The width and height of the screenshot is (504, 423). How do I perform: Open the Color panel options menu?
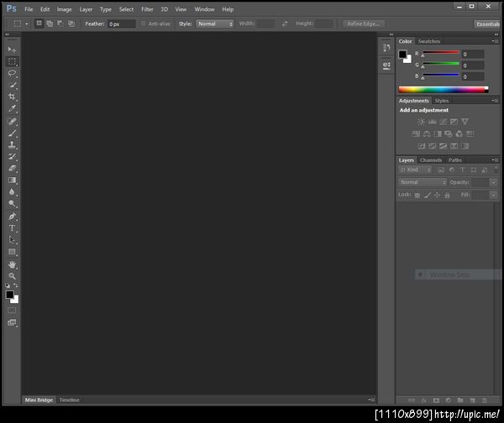495,41
